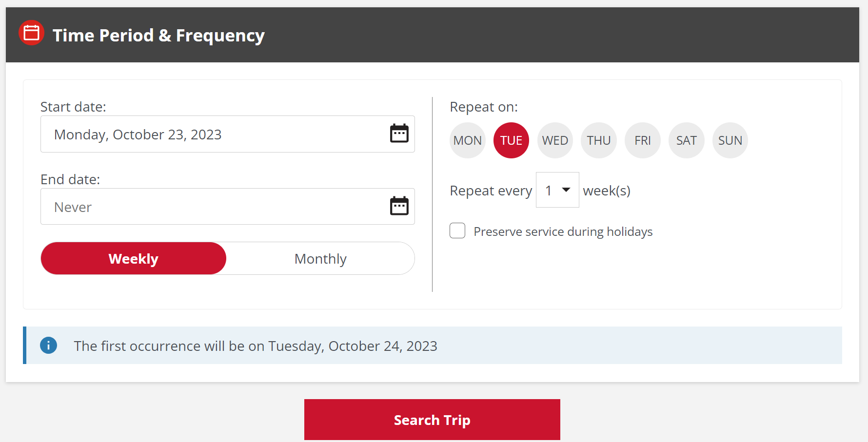Screen dimensions: 868x442
Task: Check Preserve service during holidays box
Action: [x=457, y=231]
